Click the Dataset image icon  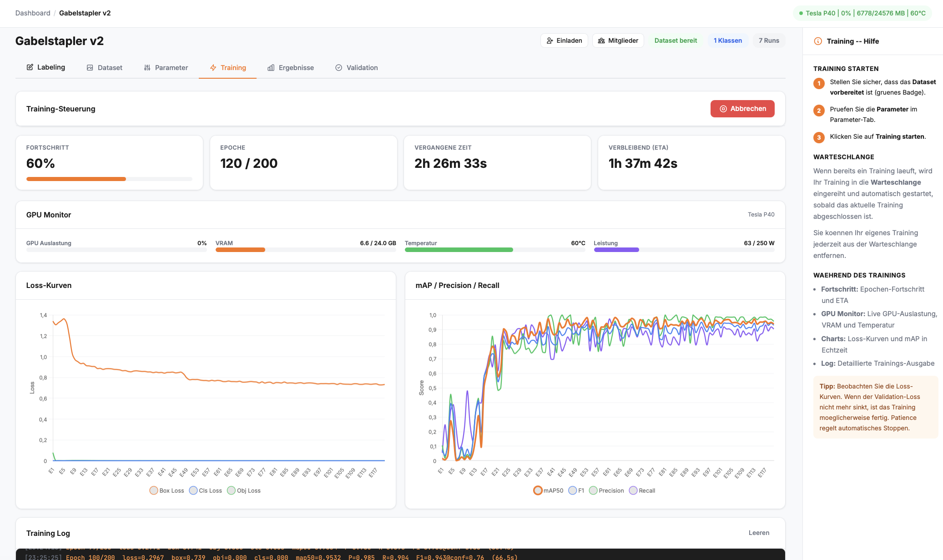coord(90,68)
